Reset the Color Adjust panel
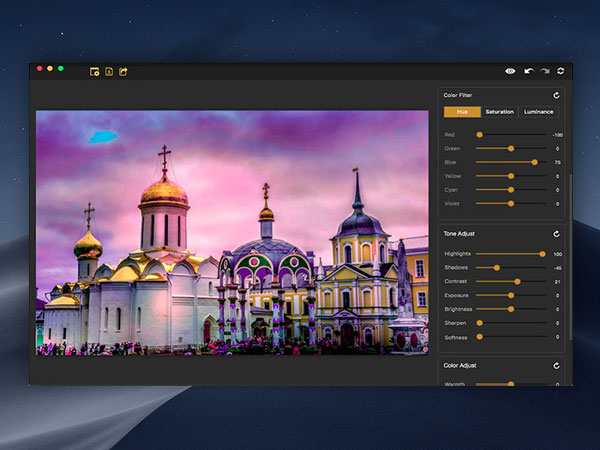The height and width of the screenshot is (450, 600). pos(556,366)
